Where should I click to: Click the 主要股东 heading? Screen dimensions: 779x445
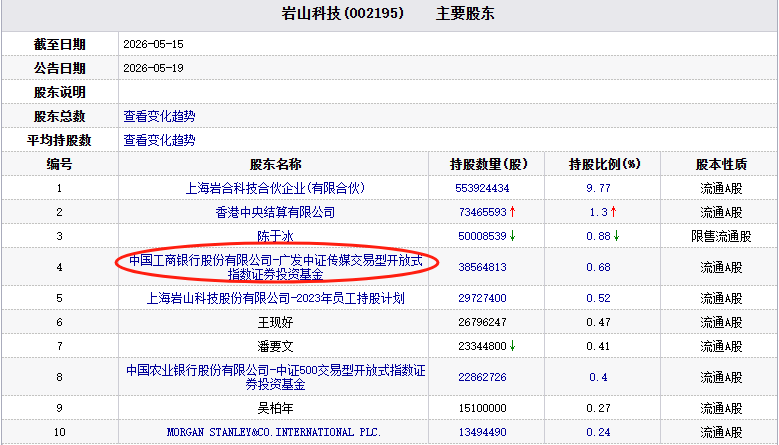click(x=465, y=13)
